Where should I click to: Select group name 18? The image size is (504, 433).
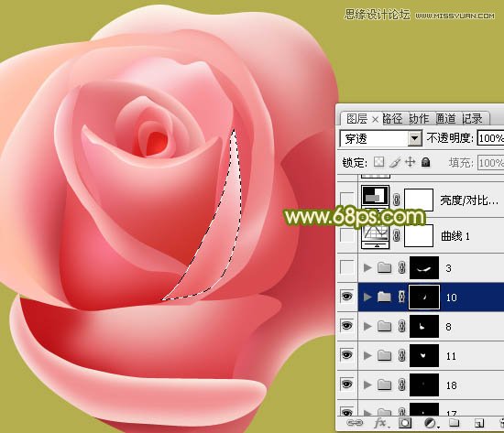click(x=451, y=385)
